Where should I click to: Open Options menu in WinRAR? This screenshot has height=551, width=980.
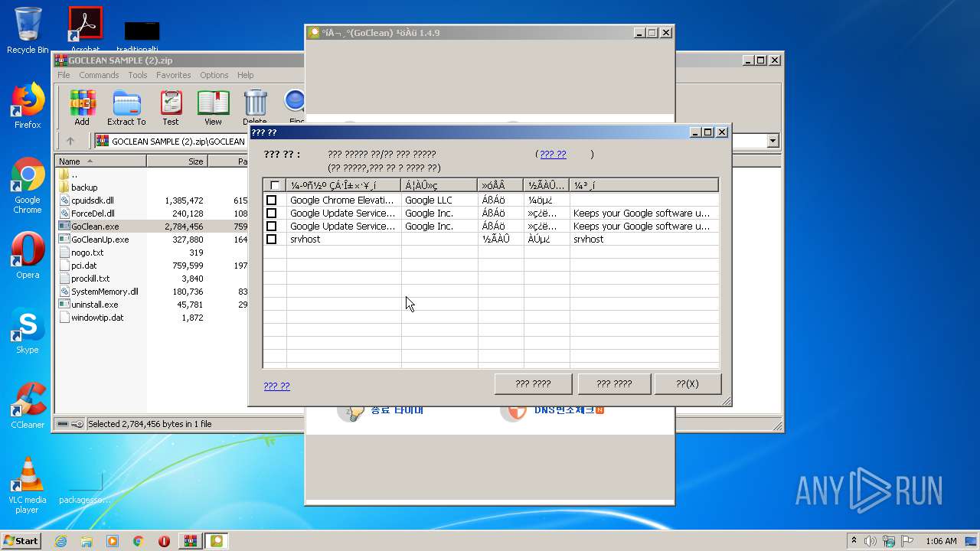click(x=214, y=75)
